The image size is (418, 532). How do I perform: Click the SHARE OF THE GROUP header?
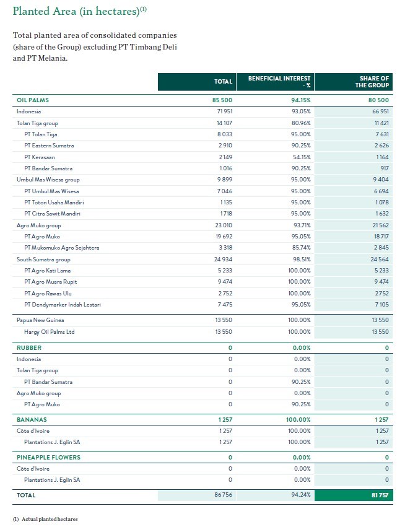pos(373,82)
